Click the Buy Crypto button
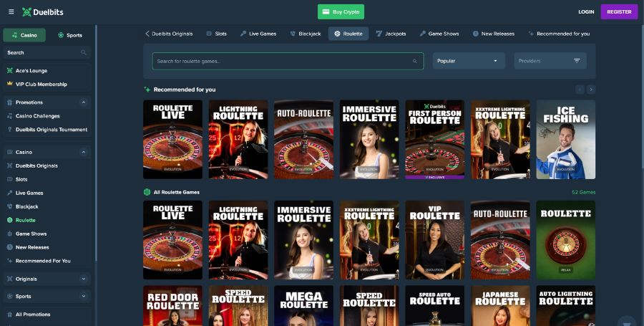Viewport: 644px width, 326px height. click(341, 12)
